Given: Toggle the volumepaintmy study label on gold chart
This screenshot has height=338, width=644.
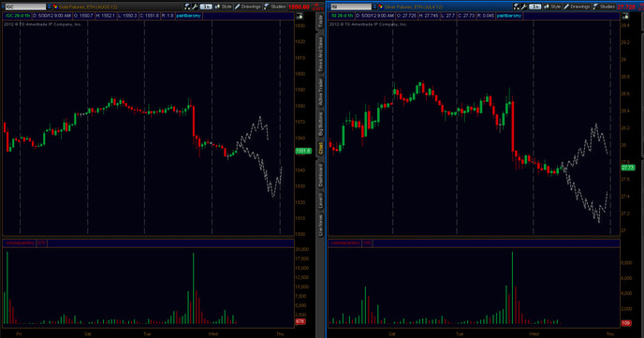Looking at the screenshot, I should [x=20, y=243].
